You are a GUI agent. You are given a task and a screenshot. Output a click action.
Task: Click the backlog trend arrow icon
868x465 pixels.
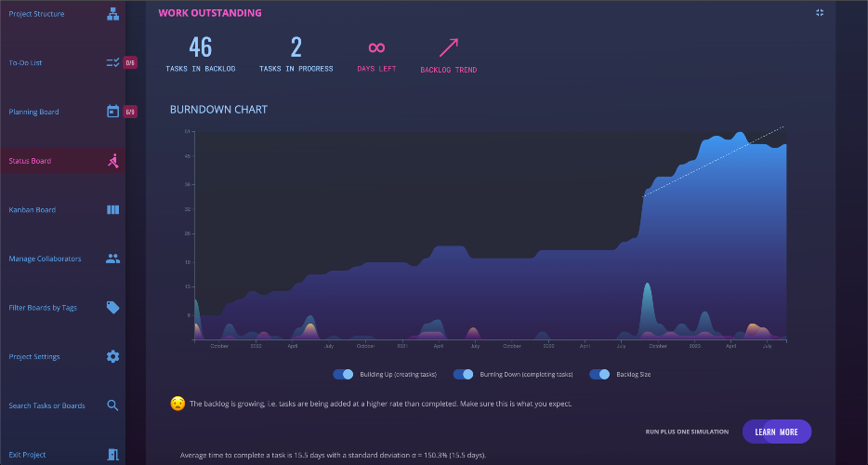coord(449,47)
